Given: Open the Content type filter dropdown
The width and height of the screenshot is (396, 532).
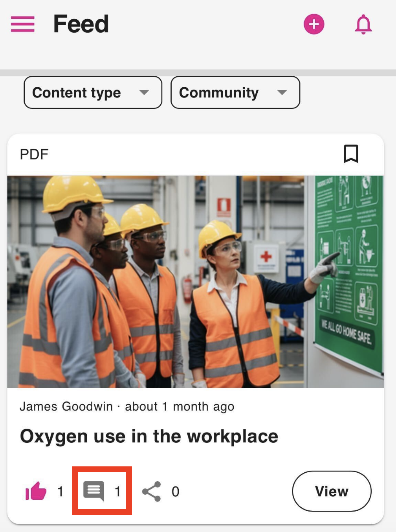Looking at the screenshot, I should click(x=93, y=92).
